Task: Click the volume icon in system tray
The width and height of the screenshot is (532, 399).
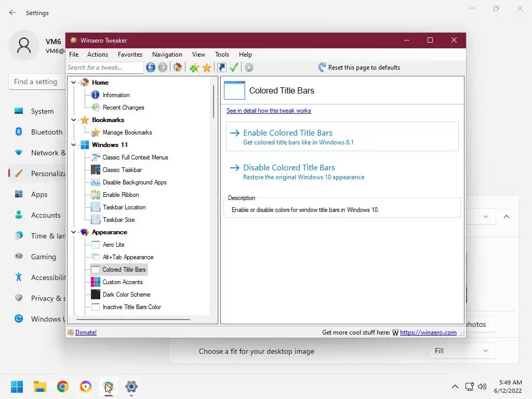Action: 482,387
